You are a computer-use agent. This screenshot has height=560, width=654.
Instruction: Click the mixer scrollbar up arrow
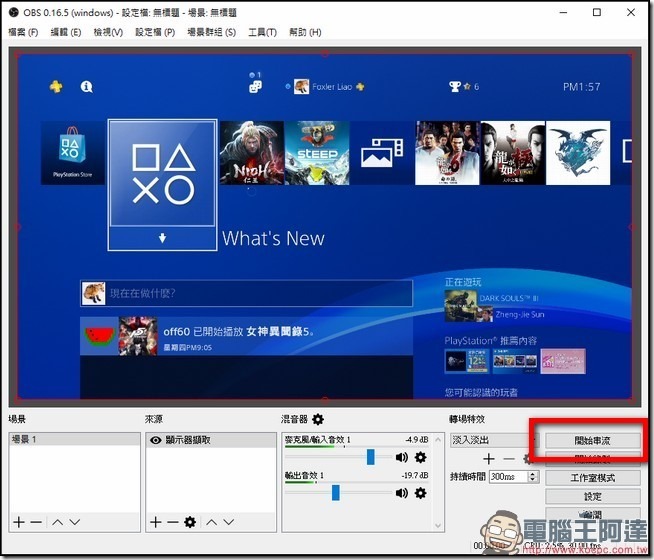438,439
